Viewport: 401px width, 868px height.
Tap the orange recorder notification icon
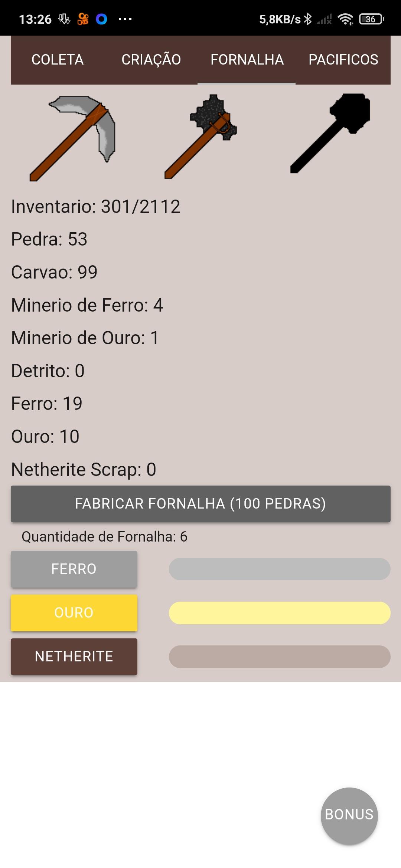pyautogui.click(x=83, y=19)
